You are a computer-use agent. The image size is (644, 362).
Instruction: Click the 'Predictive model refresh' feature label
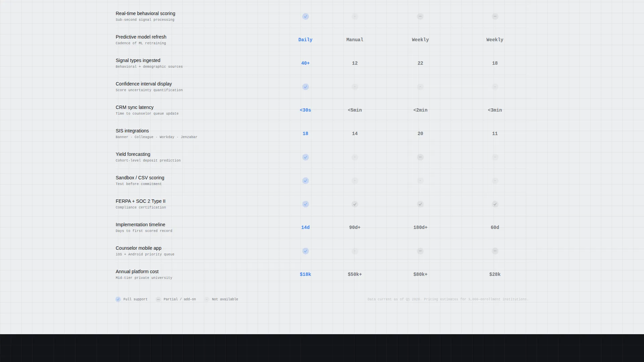141,37
